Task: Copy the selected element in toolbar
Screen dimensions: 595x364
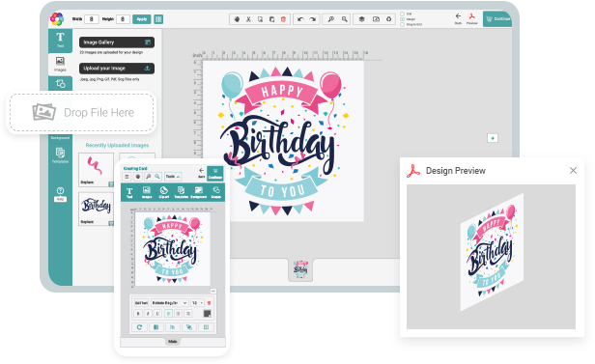Action: [x=261, y=19]
